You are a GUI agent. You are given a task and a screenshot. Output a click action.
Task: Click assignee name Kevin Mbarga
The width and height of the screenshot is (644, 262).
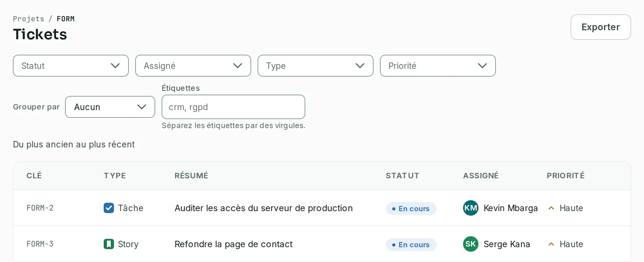(x=511, y=208)
